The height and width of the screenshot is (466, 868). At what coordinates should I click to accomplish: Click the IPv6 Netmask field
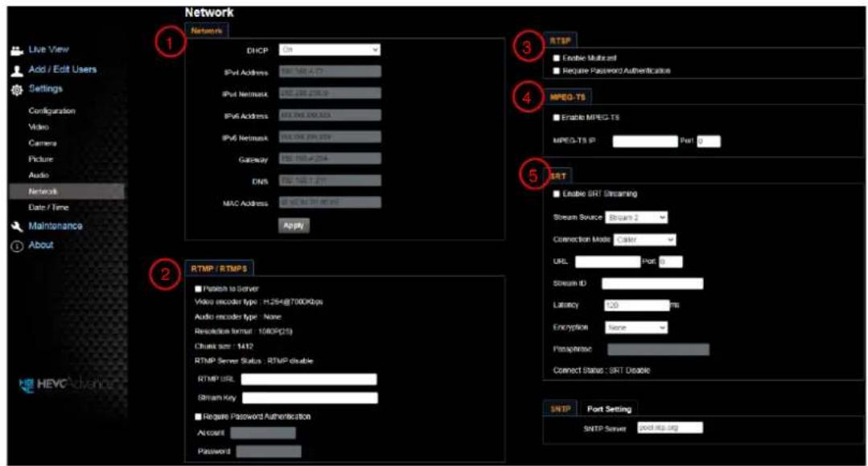[329, 137]
